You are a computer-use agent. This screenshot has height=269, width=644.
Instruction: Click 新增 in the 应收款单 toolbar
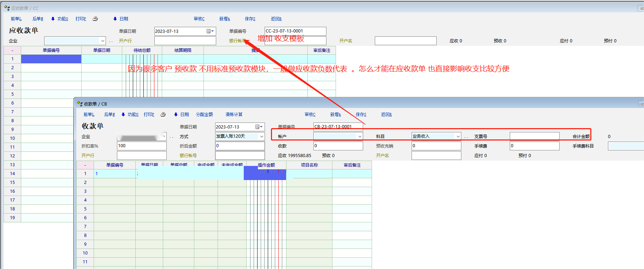point(224,19)
